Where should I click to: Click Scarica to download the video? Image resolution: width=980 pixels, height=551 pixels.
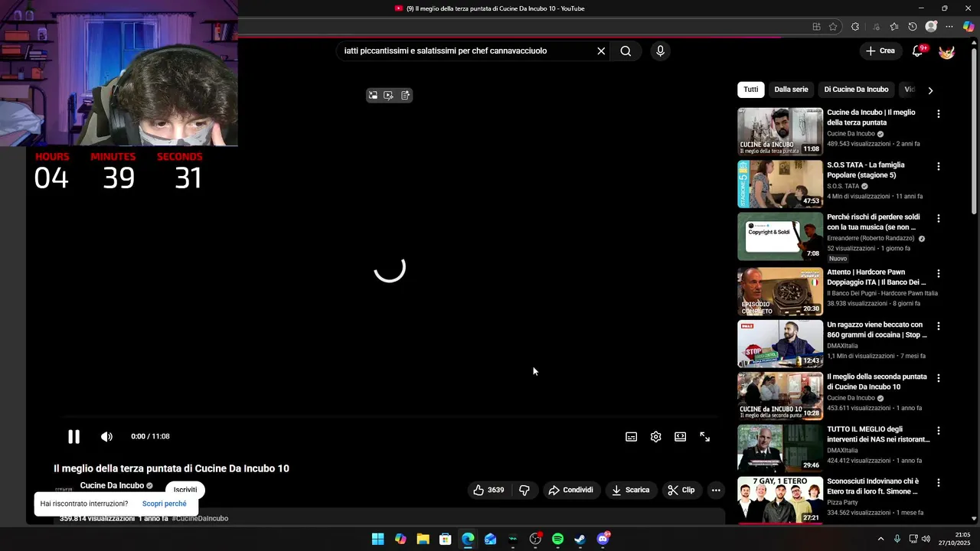coord(630,491)
